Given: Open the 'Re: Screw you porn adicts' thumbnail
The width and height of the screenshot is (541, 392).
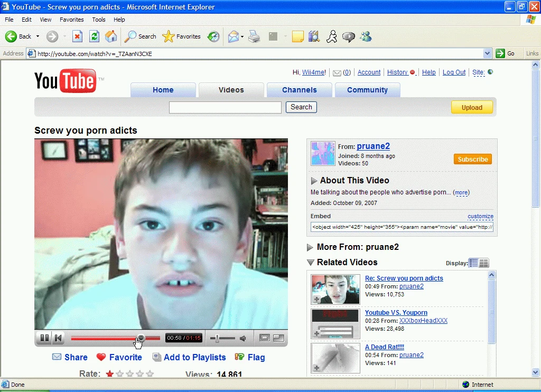Looking at the screenshot, I should (335, 289).
